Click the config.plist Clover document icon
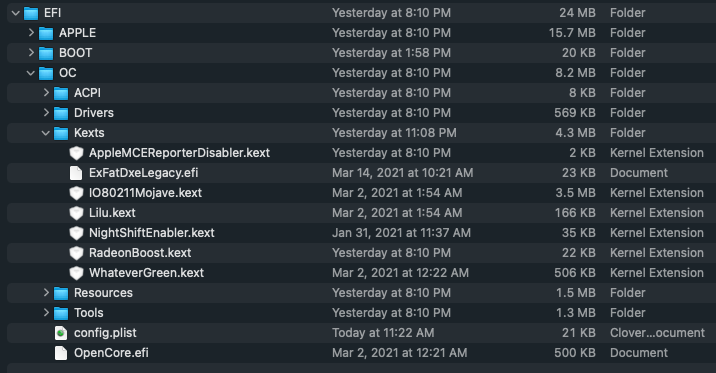Image resolution: width=716 pixels, height=373 pixels. tap(61, 333)
